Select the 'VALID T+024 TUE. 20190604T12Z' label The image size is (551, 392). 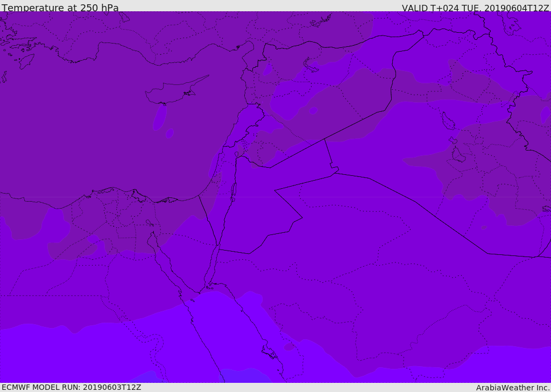coord(476,8)
